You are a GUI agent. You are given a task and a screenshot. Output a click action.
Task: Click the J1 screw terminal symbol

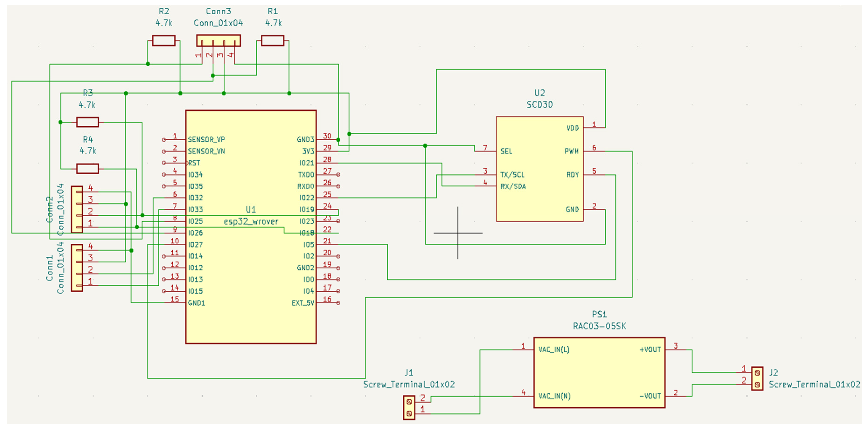409,408
